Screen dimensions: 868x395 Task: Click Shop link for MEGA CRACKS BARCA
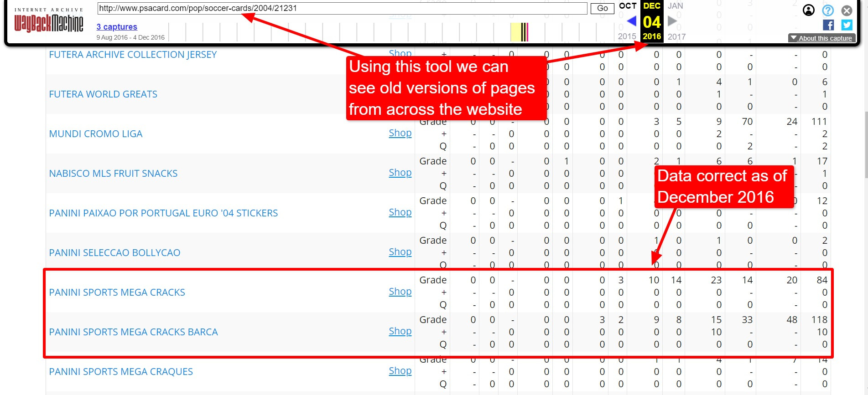[x=400, y=331]
